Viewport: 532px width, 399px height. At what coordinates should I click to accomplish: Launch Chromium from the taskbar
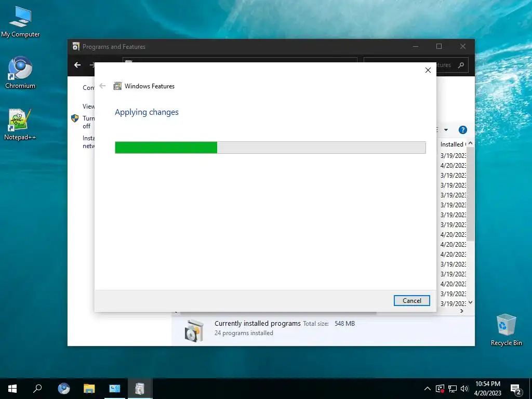coord(63,389)
